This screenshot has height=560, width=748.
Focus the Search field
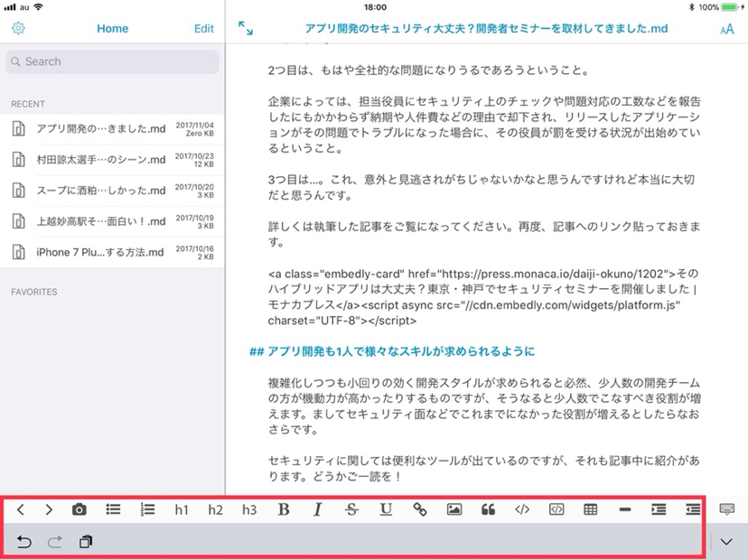click(113, 61)
